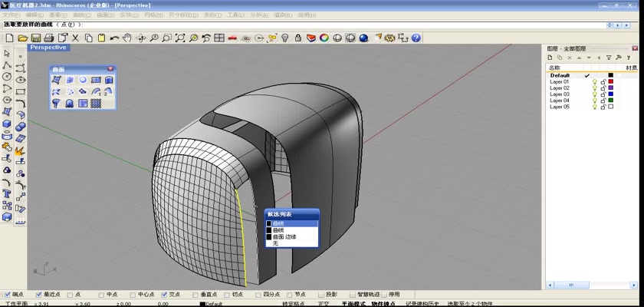
Task: Toggle Layer 01 lightbulb visibility
Action: click(594, 82)
